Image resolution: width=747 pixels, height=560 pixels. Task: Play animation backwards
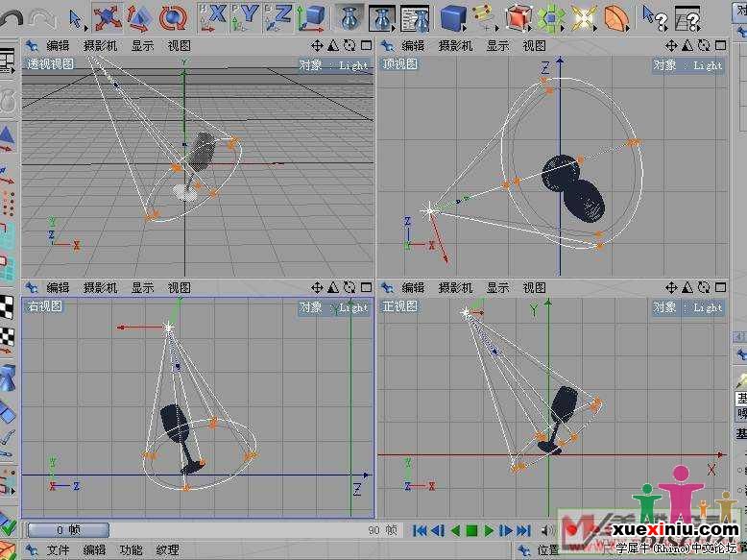(x=455, y=530)
